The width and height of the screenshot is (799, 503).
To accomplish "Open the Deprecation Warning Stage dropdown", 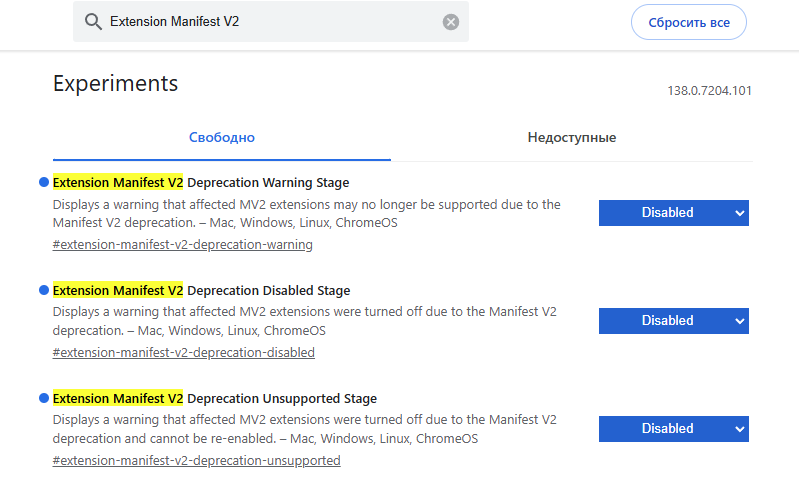I will pos(674,213).
